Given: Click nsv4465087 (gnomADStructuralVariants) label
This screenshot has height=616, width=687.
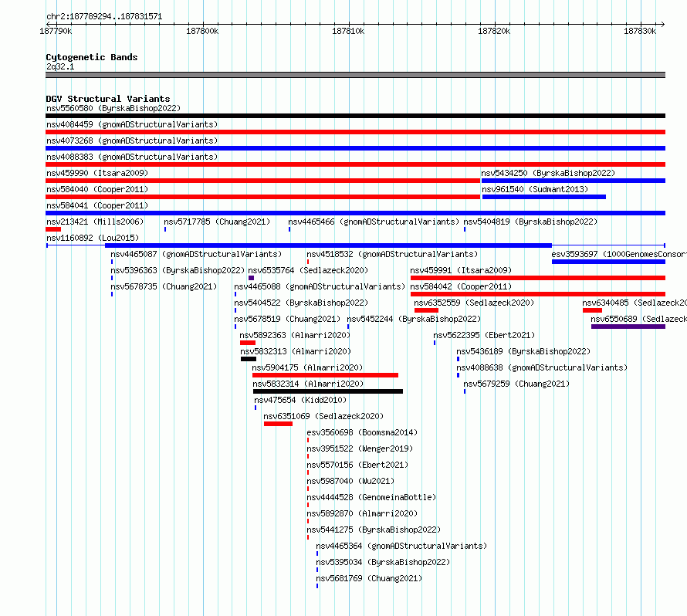Looking at the screenshot, I should 196,254.
